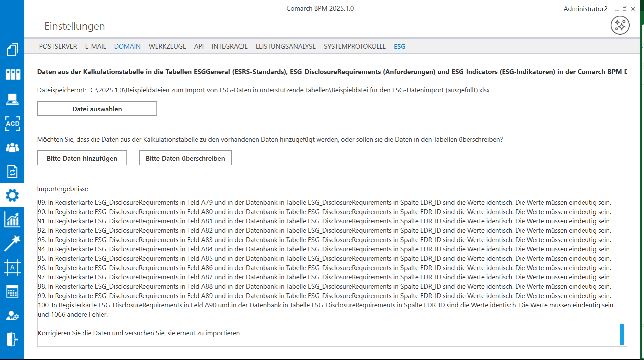644x360 pixels.
Task: Click error line 92 about Feld A82
Action: [325, 230]
